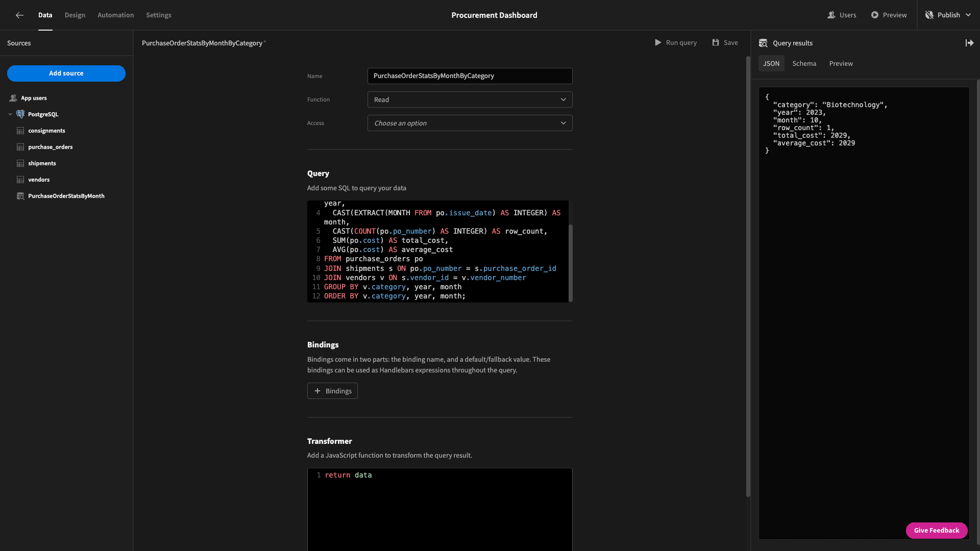Click the Run query label
Viewport: 980px width, 551px height.
point(681,43)
